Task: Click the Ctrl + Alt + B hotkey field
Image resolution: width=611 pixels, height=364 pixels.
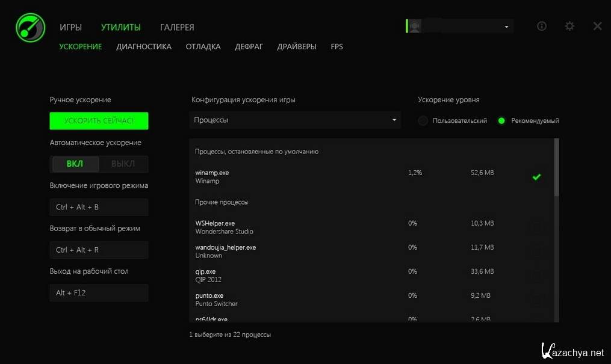Action: click(x=99, y=208)
